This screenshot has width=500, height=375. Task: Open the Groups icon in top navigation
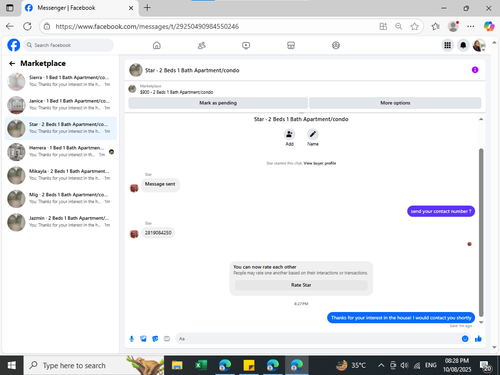coord(336,45)
